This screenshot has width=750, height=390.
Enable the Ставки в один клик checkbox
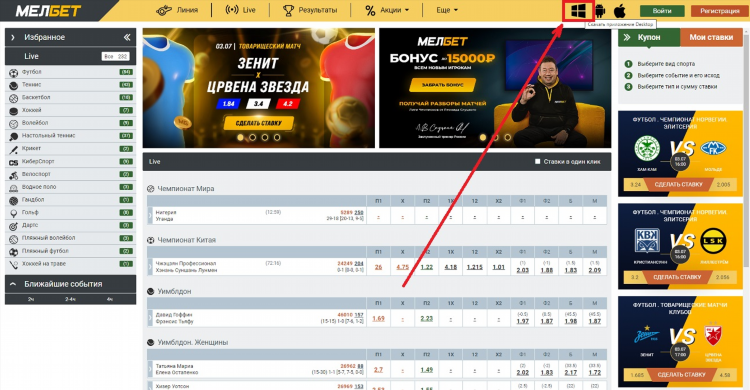(x=537, y=162)
